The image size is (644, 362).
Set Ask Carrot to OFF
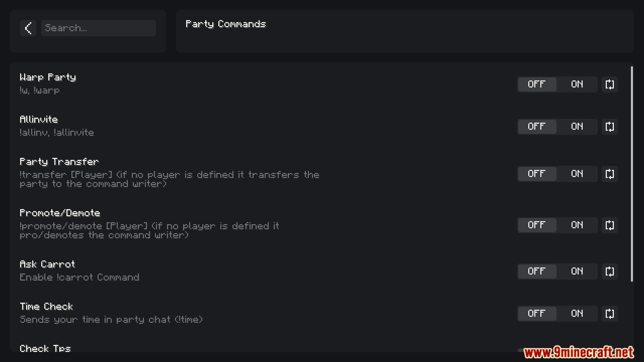tap(537, 271)
